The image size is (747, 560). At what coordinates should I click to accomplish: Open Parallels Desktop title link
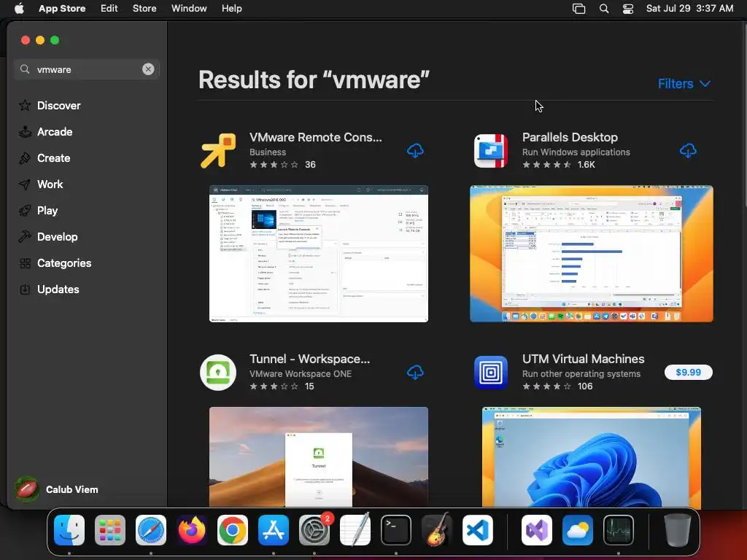coord(570,137)
